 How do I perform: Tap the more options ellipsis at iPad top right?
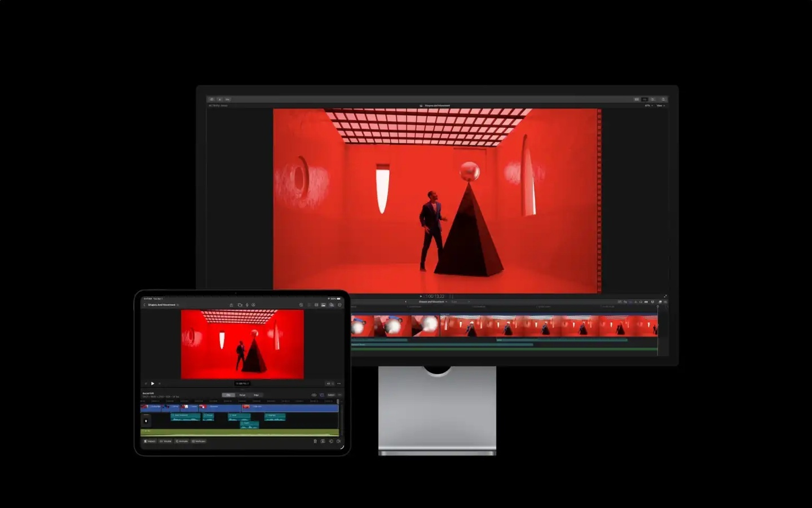click(339, 305)
